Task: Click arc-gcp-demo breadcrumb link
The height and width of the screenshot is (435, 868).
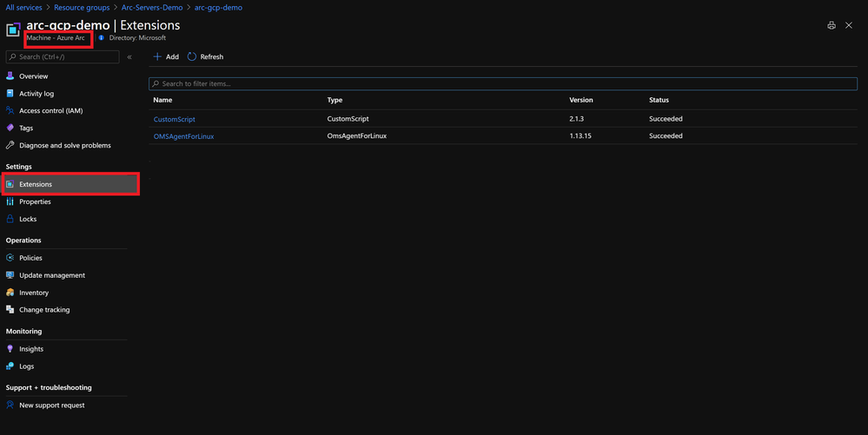Action: [218, 7]
